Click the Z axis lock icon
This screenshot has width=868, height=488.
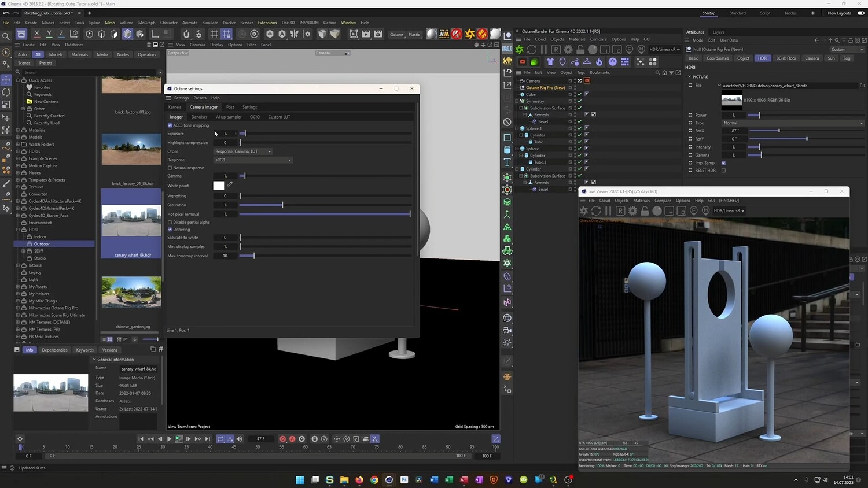click(x=61, y=34)
